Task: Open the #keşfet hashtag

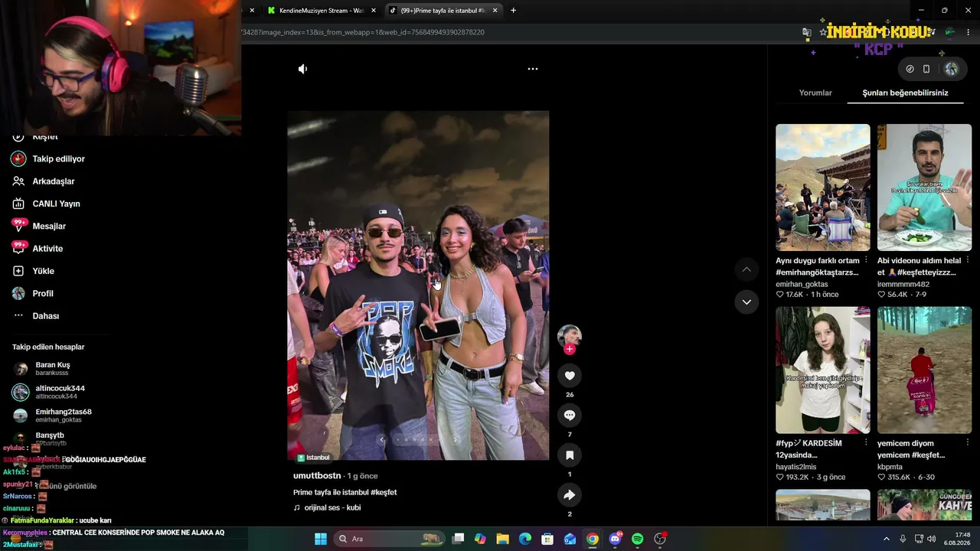Action: (x=384, y=492)
